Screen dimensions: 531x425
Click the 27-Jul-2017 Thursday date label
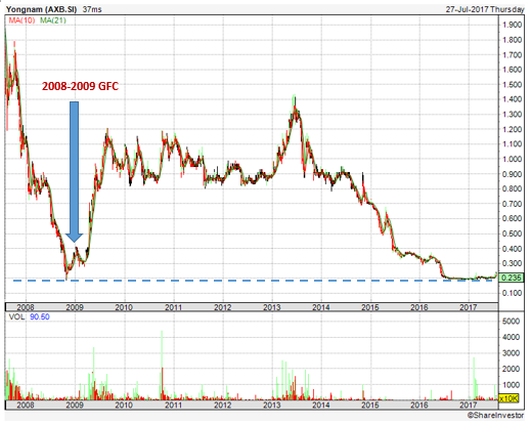click(485, 9)
